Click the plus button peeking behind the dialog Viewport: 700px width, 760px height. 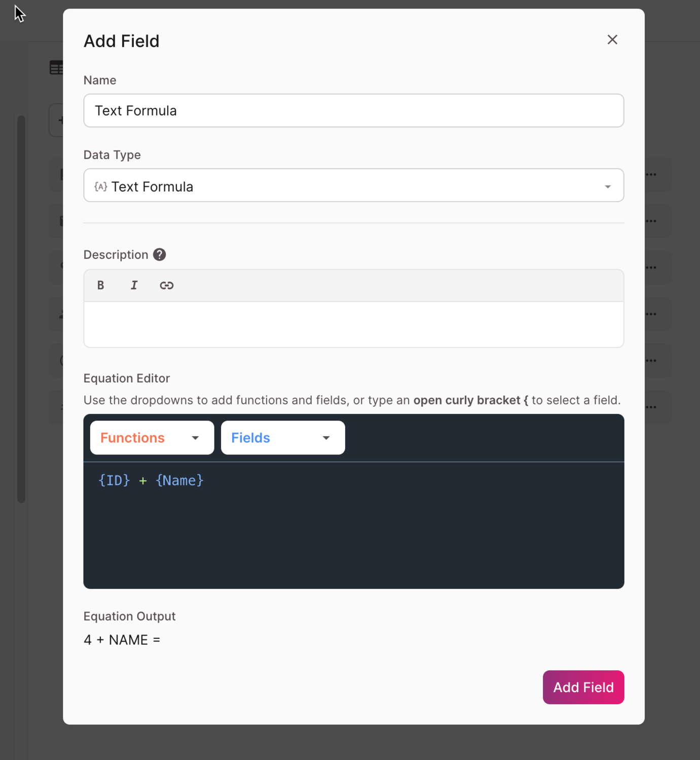click(x=61, y=120)
